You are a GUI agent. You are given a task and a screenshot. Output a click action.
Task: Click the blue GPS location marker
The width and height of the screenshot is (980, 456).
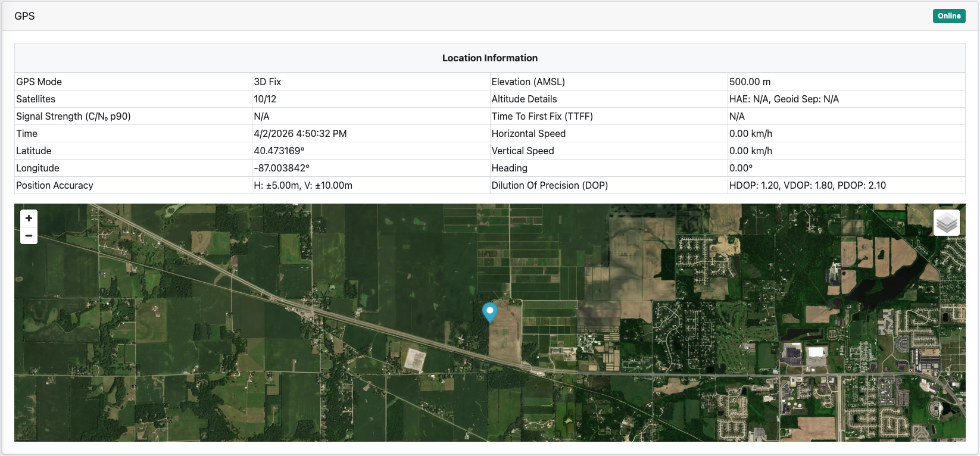pos(489,312)
